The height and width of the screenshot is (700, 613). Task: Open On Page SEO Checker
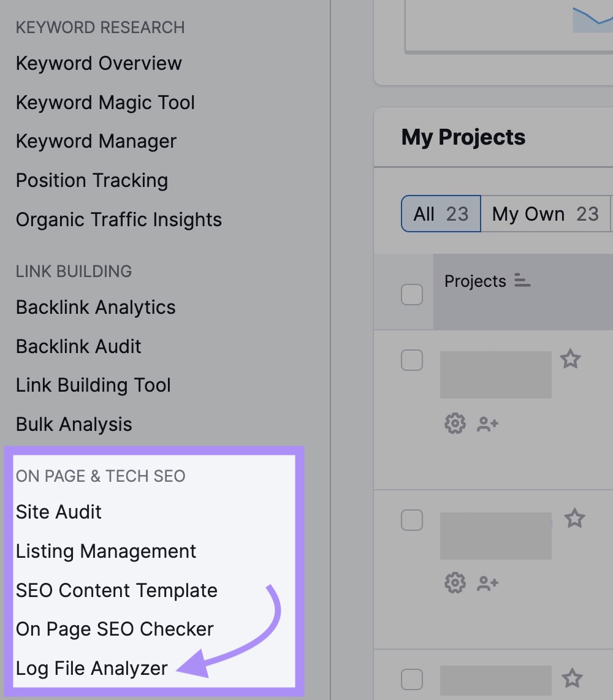pyautogui.click(x=115, y=629)
